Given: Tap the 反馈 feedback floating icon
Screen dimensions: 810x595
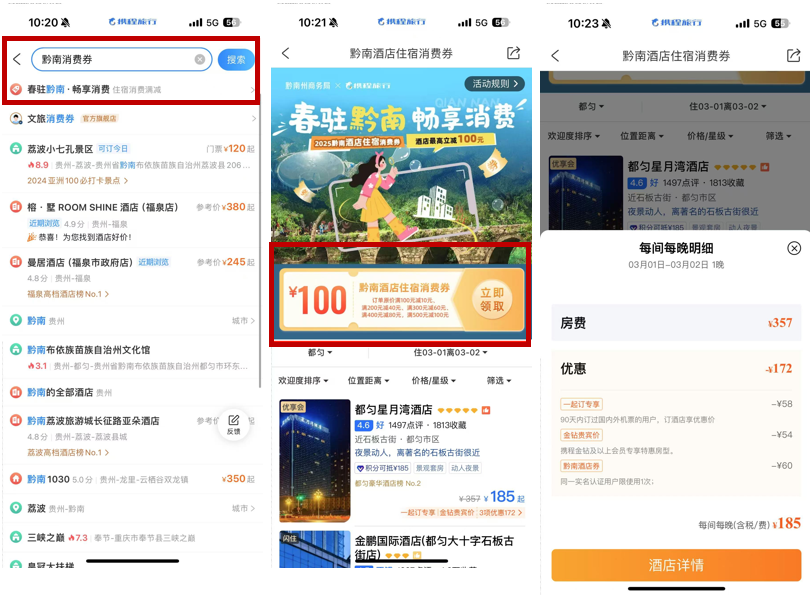Looking at the screenshot, I should pos(233,424).
